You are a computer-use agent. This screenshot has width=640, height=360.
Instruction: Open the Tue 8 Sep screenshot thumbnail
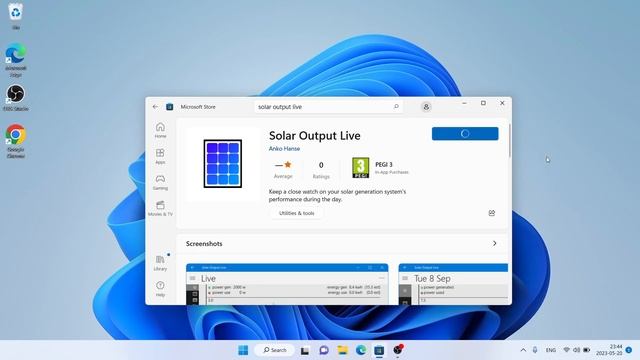[453, 284]
